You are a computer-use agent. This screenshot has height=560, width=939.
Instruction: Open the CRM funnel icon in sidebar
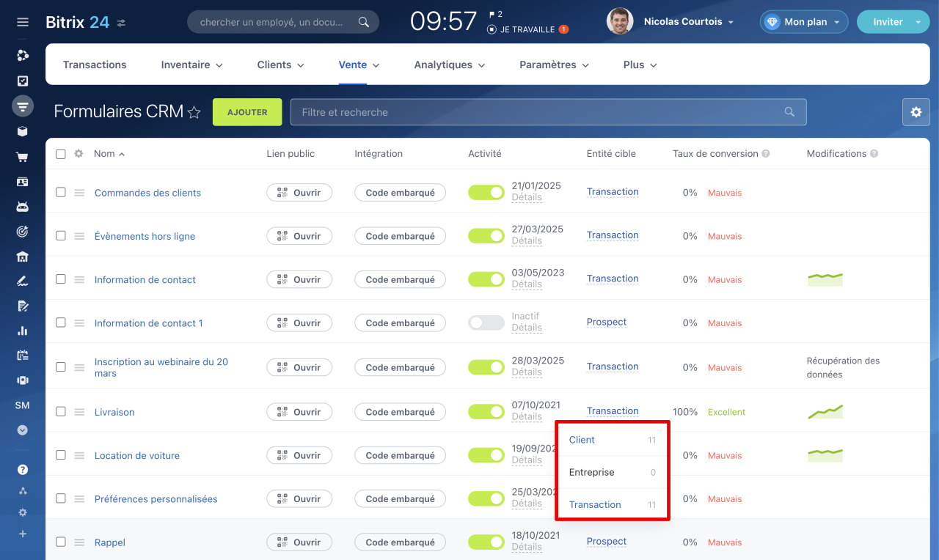coord(23,106)
